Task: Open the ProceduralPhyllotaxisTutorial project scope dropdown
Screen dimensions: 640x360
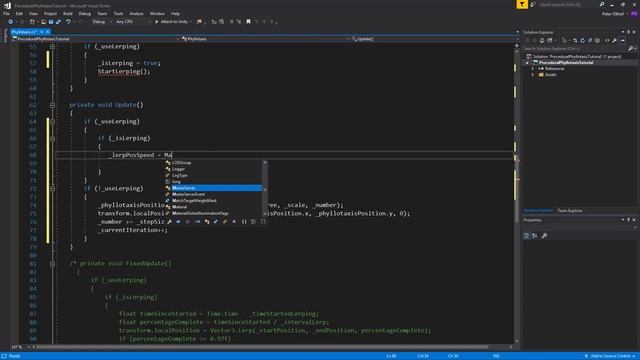Action: point(96,39)
